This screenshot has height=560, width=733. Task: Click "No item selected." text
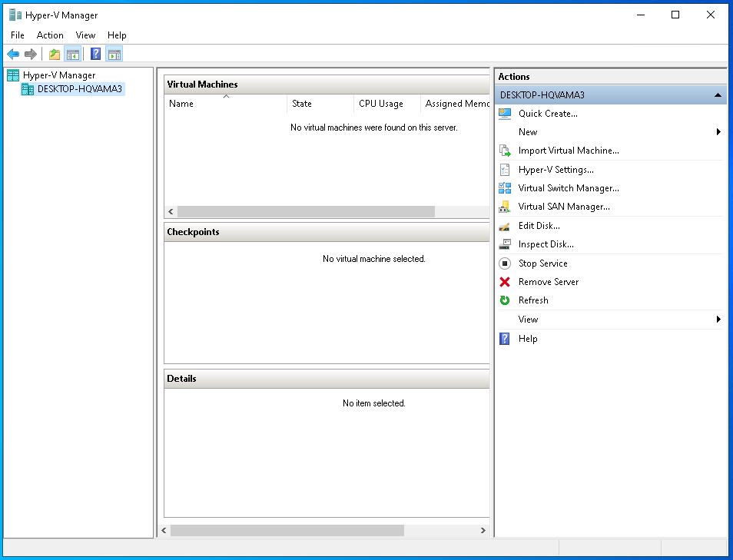click(374, 403)
